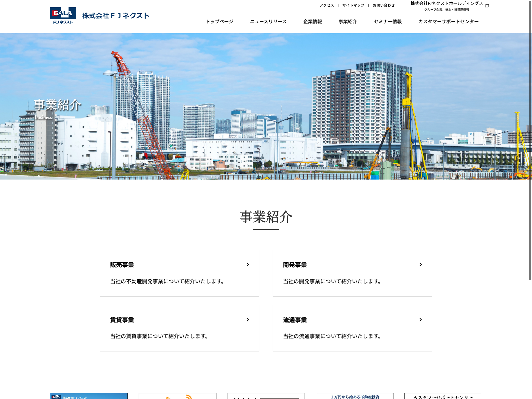Select 企業情報 in the navigation bar
This screenshot has height=399, width=532.
pos(313,22)
